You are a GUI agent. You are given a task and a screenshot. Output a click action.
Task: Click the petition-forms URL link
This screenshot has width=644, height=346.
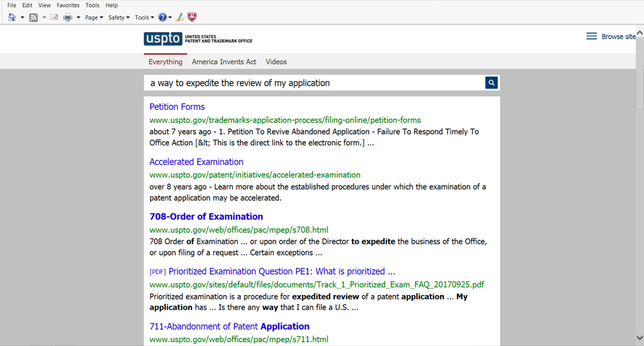click(x=285, y=120)
